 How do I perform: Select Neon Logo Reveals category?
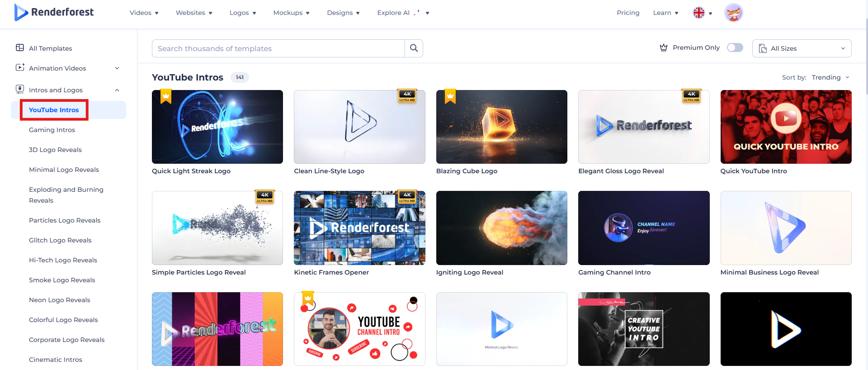[60, 300]
